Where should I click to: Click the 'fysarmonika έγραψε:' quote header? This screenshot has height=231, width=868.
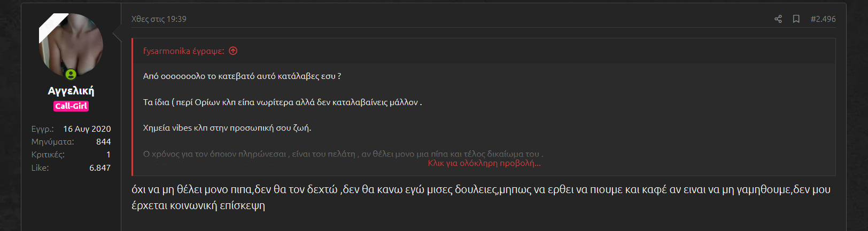(183, 51)
